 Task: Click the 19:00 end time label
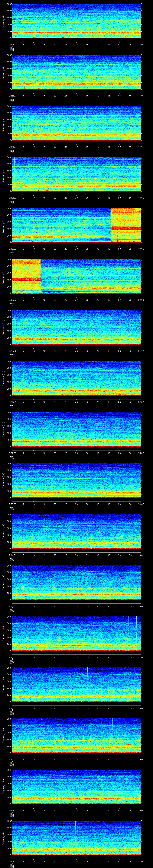141,249
